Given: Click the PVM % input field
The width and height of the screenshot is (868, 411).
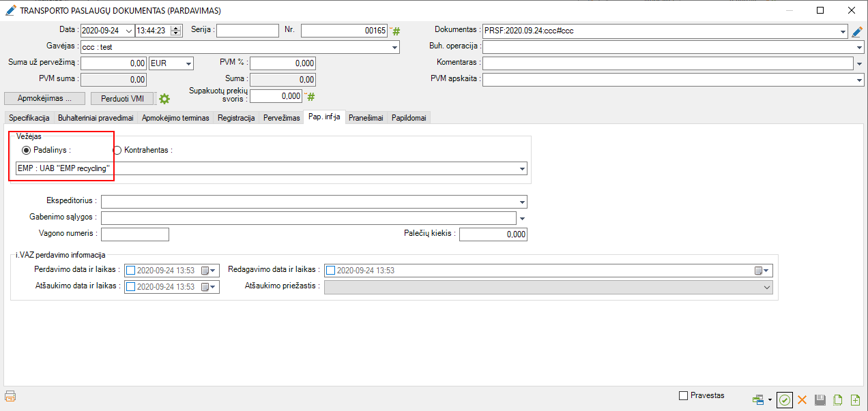Looking at the screenshot, I should click(x=283, y=63).
